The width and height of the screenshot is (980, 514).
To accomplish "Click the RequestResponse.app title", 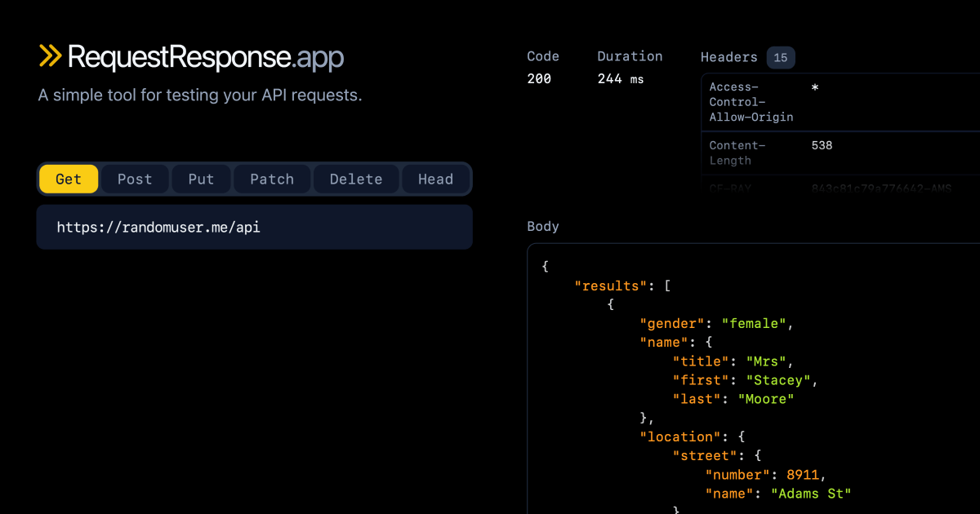I will tap(206, 57).
